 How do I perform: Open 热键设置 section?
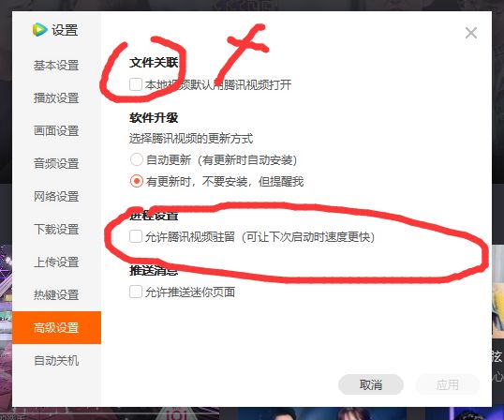pyautogui.click(x=56, y=295)
